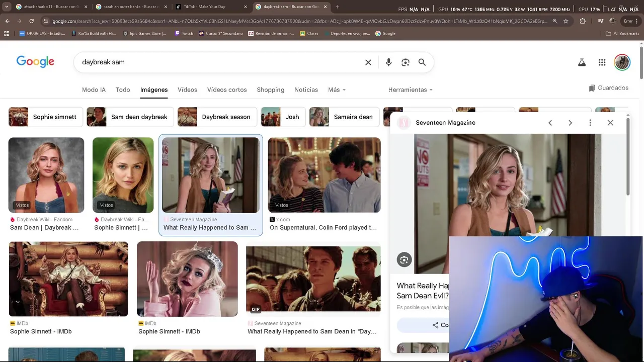Open the Google apps grid
This screenshot has width=644, height=362.
pos(602,62)
